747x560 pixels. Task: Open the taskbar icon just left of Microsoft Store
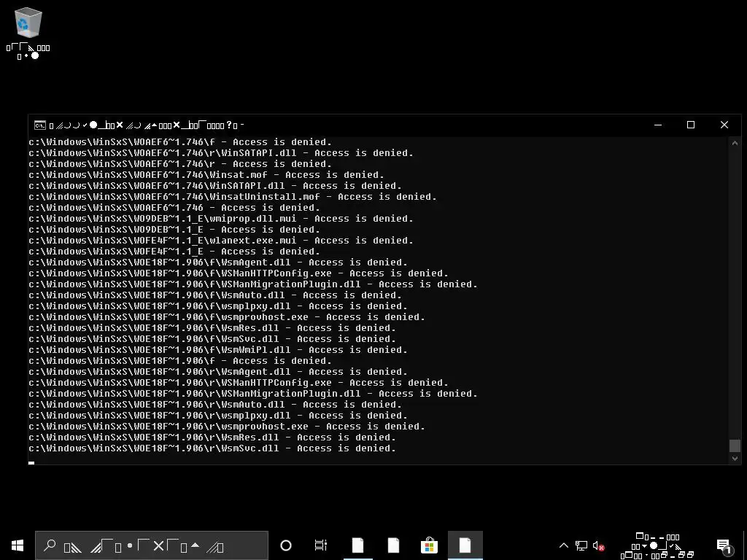pyautogui.click(x=393, y=545)
